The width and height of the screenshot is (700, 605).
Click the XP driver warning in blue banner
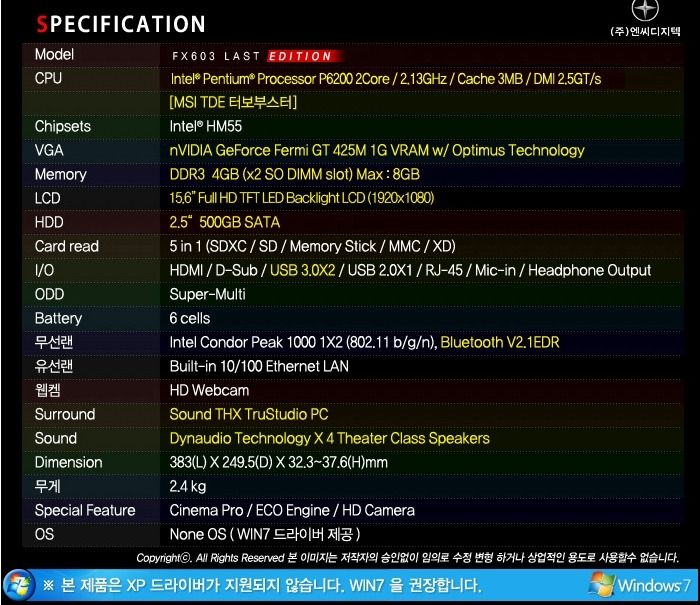262,585
